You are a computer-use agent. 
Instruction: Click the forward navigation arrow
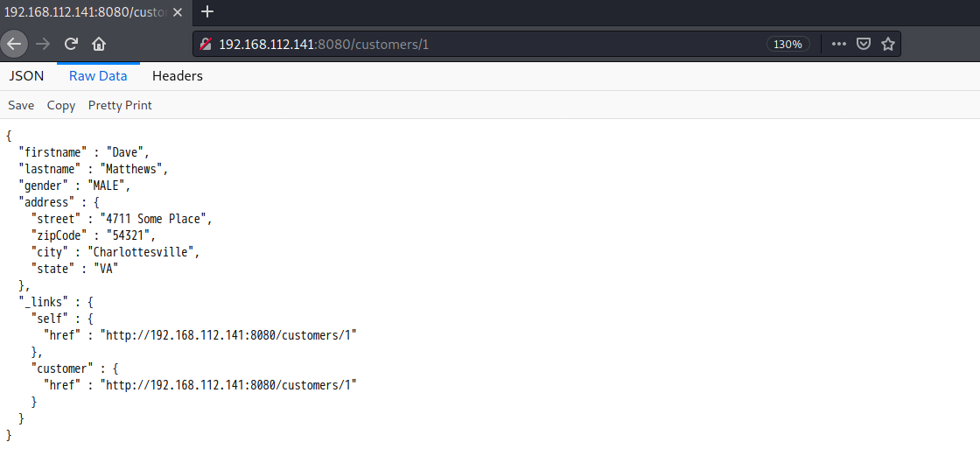tap(43, 44)
